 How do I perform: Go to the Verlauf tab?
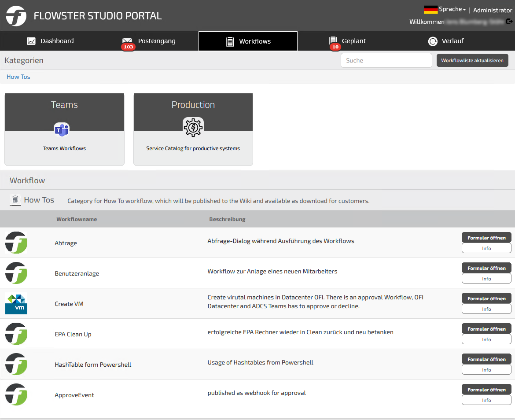[446, 41]
